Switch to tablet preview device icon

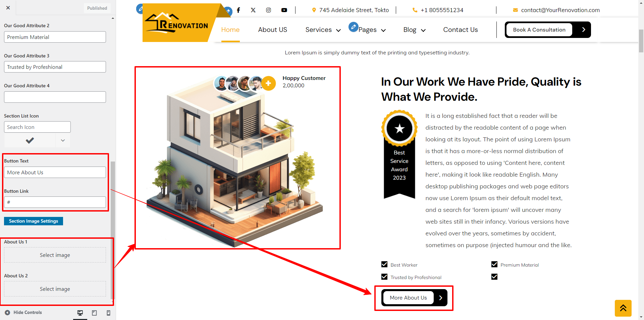click(x=94, y=313)
